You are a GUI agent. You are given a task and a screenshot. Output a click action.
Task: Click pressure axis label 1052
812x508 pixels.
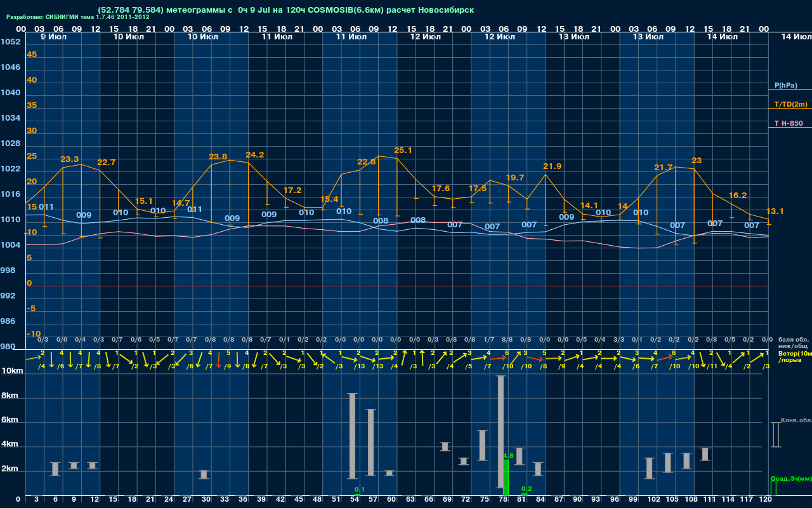pyautogui.click(x=10, y=42)
